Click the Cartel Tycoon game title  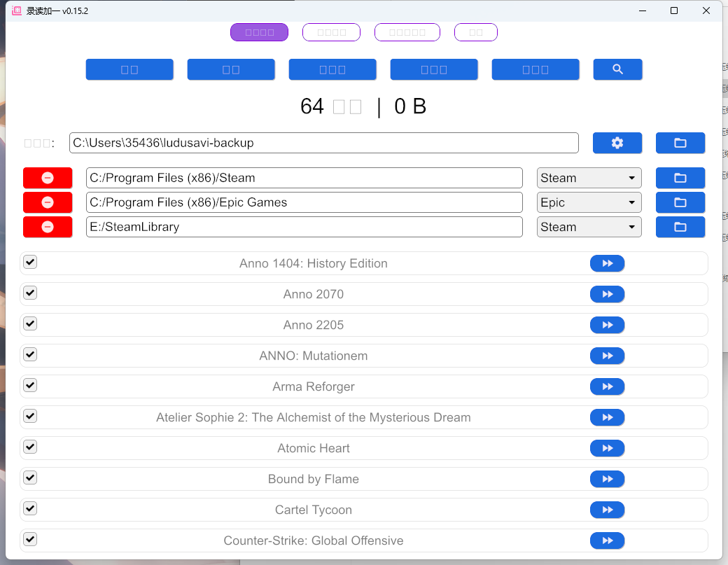click(314, 510)
